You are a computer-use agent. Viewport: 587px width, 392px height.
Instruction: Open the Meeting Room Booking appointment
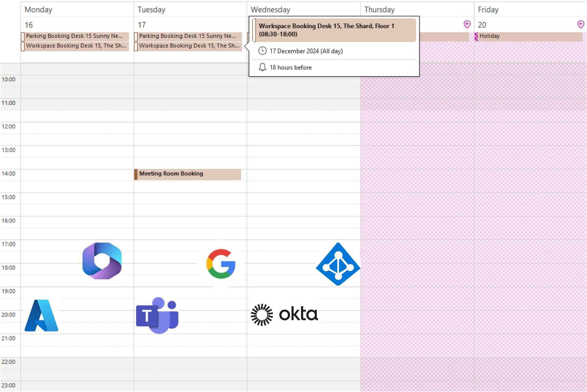click(187, 174)
